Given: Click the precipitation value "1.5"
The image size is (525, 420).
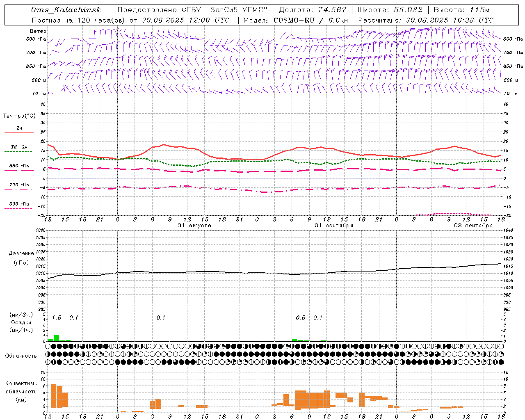Looking at the screenshot, I should click(57, 318).
